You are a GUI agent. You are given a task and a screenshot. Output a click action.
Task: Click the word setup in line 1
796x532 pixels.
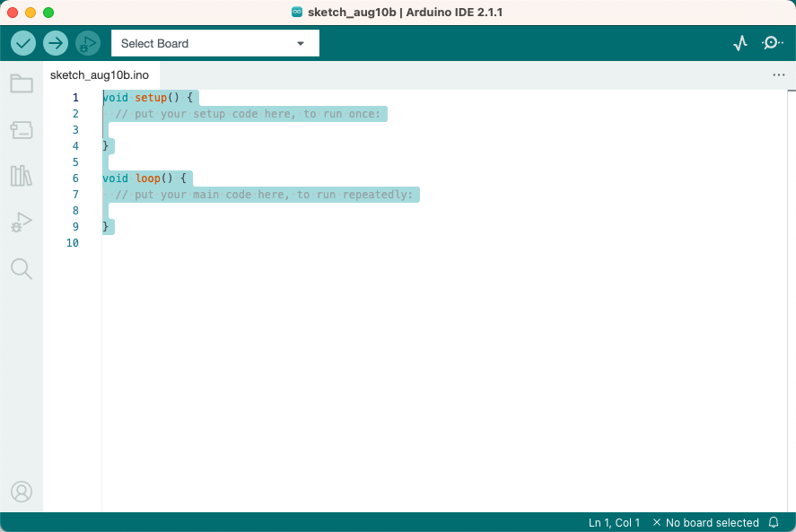151,98
